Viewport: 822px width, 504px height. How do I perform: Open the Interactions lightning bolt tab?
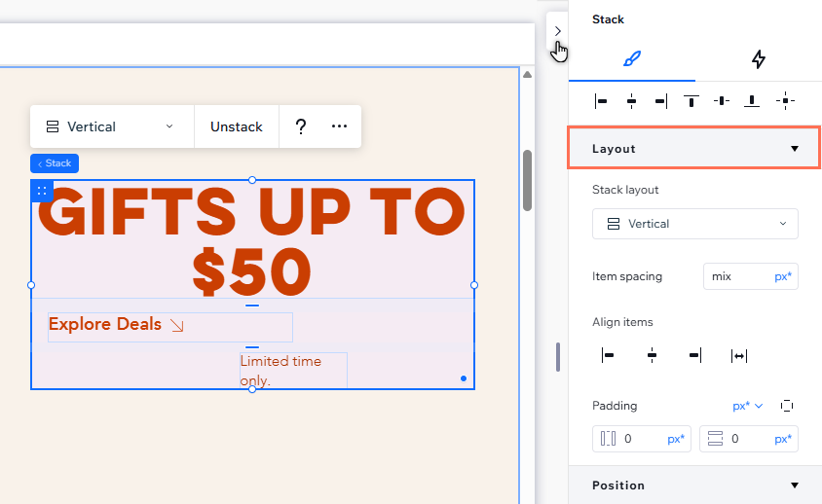coord(758,58)
